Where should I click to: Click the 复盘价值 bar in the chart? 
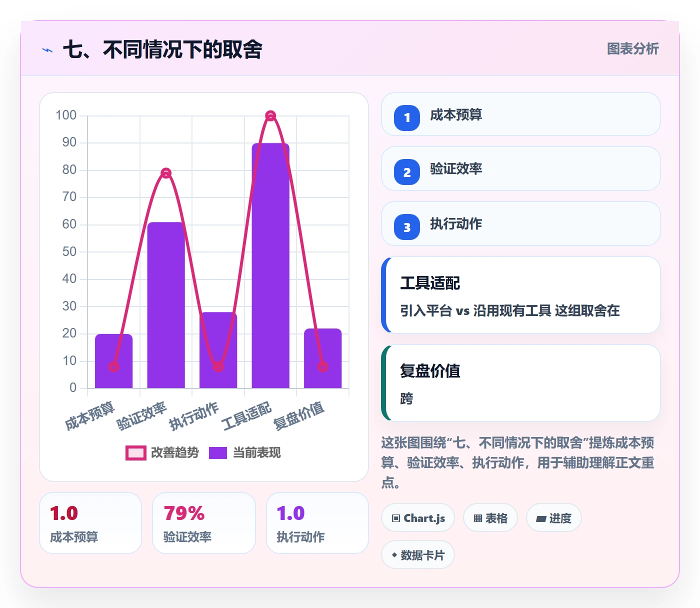(323, 358)
